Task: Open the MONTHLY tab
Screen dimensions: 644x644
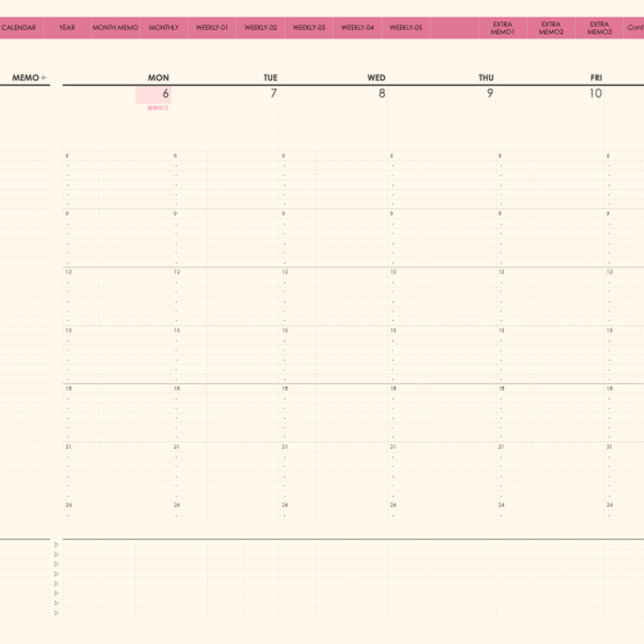Action: click(x=164, y=27)
